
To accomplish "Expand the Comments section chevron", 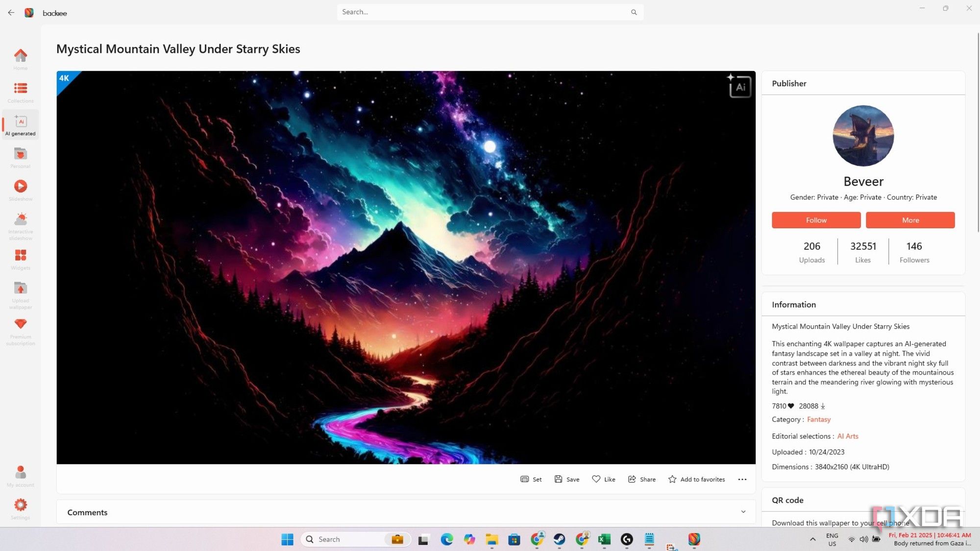I will pos(743,512).
